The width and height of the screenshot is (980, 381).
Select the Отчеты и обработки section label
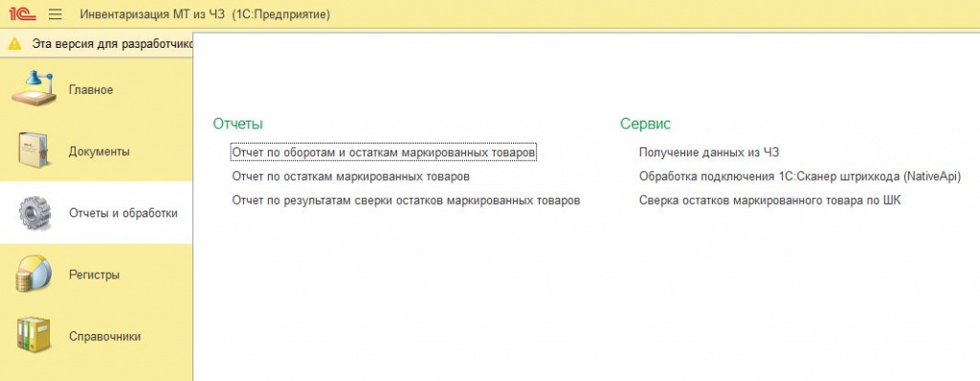[123, 213]
